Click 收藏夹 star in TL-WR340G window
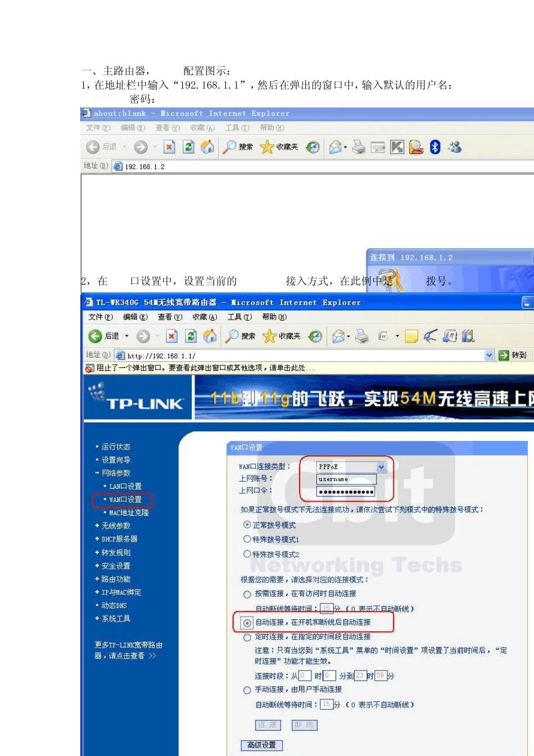The width and height of the screenshot is (534, 756). [269, 336]
